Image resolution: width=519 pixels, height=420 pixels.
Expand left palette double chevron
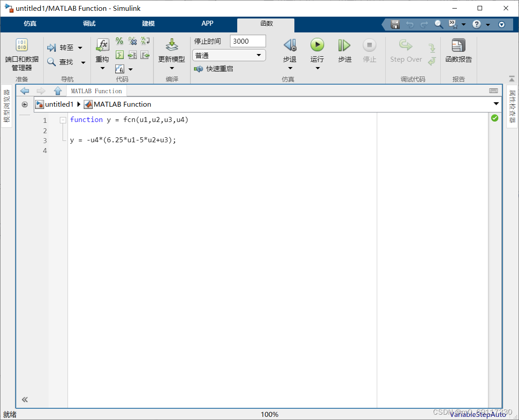point(25,399)
